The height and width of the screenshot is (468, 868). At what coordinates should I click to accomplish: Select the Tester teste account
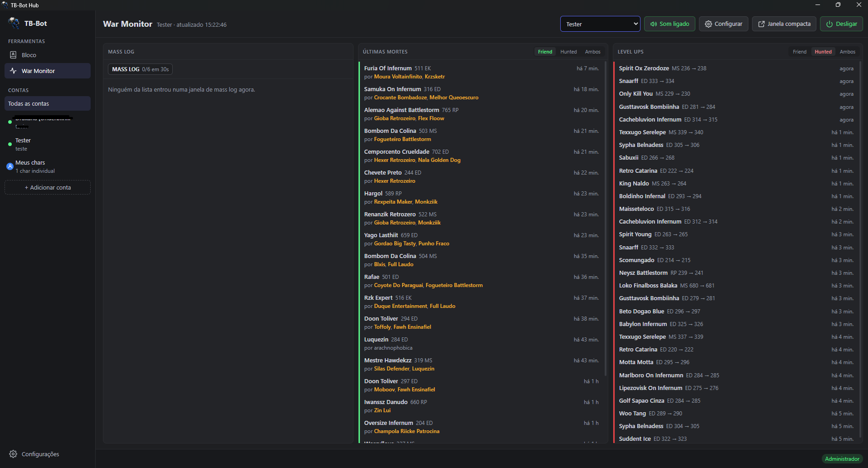[48, 144]
